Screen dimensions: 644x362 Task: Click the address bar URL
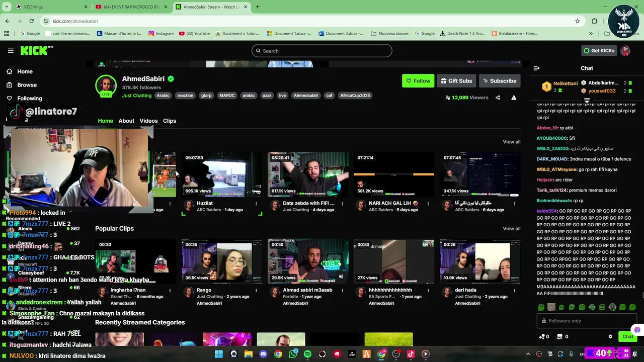click(x=75, y=21)
